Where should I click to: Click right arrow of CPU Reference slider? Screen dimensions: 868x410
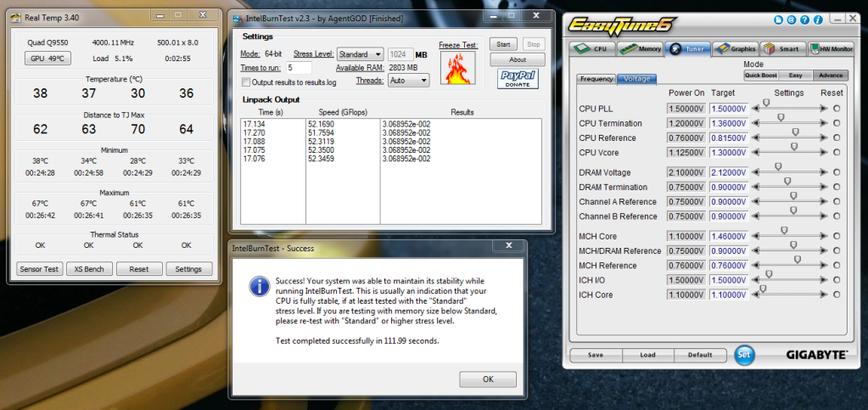tap(824, 138)
